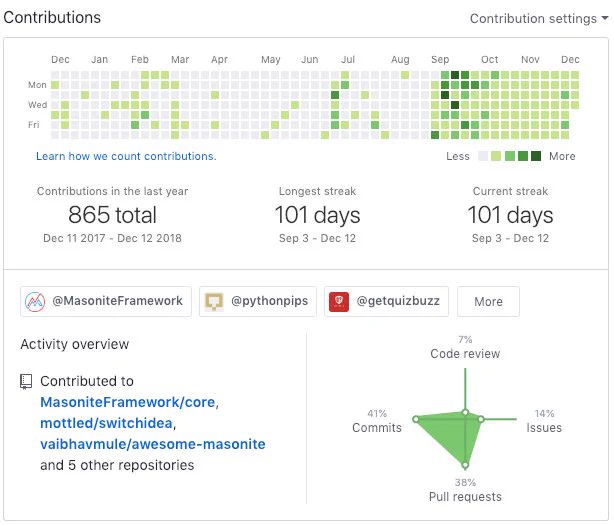Open the Contribution settings dropdown
Viewport: 614px width, 525px height.
539,18
